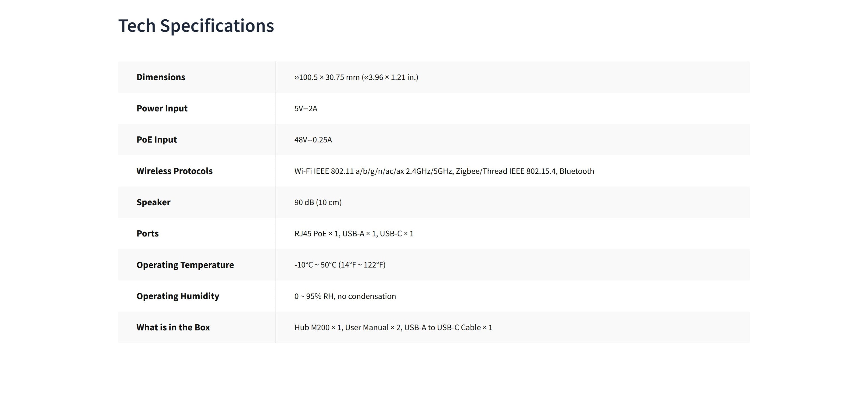Click the Speaker row label
Viewport: 868px width, 396px height.
point(153,202)
